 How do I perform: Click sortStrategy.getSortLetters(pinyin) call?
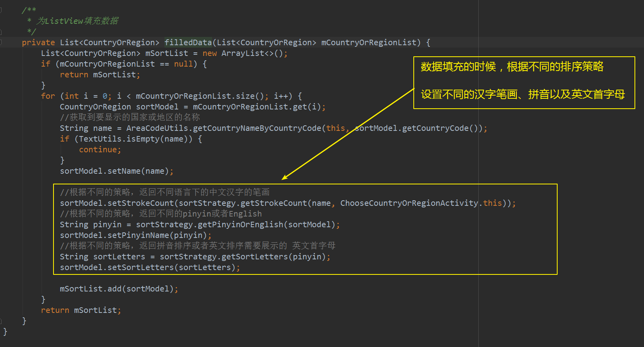[243, 257]
